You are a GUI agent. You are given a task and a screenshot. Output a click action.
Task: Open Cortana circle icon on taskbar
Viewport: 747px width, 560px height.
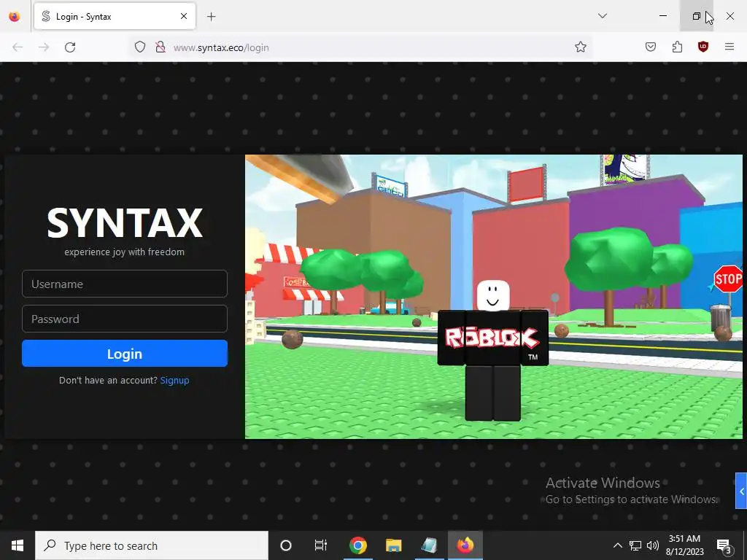286,545
